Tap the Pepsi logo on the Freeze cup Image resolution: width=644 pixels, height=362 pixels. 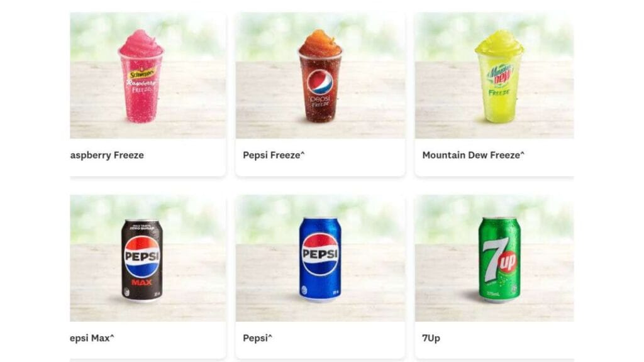click(x=320, y=82)
